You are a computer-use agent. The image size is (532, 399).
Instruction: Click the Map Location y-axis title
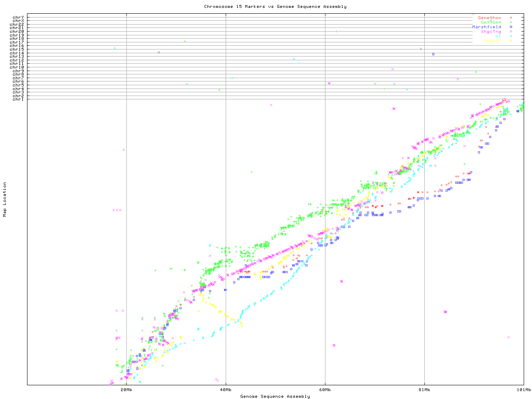[5, 199]
